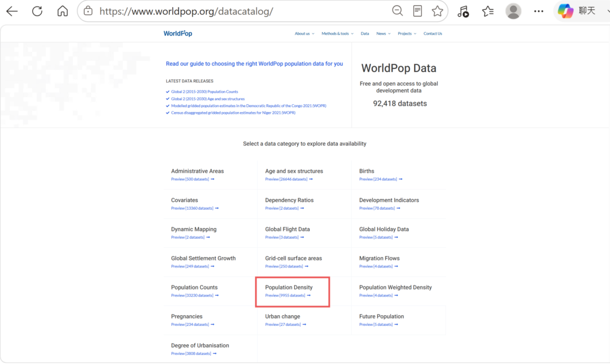Expand the Methods & tools menu
Screen dimensions: 610x364
point(337,33)
